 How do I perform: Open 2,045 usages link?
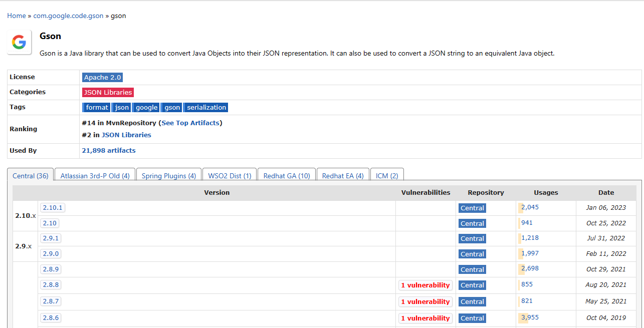pos(530,207)
